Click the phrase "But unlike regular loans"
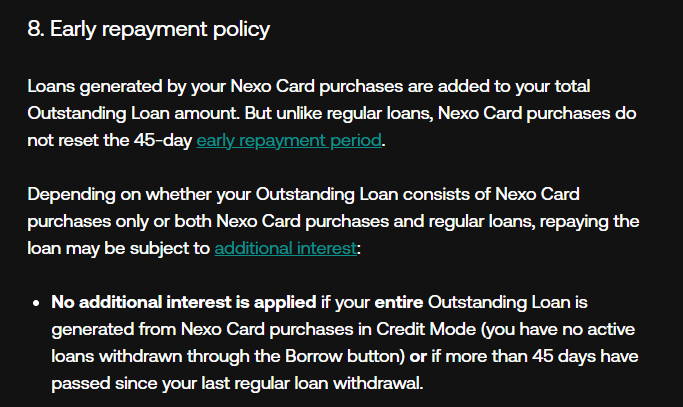Screen dimensions: 683x407 [x=338, y=113]
